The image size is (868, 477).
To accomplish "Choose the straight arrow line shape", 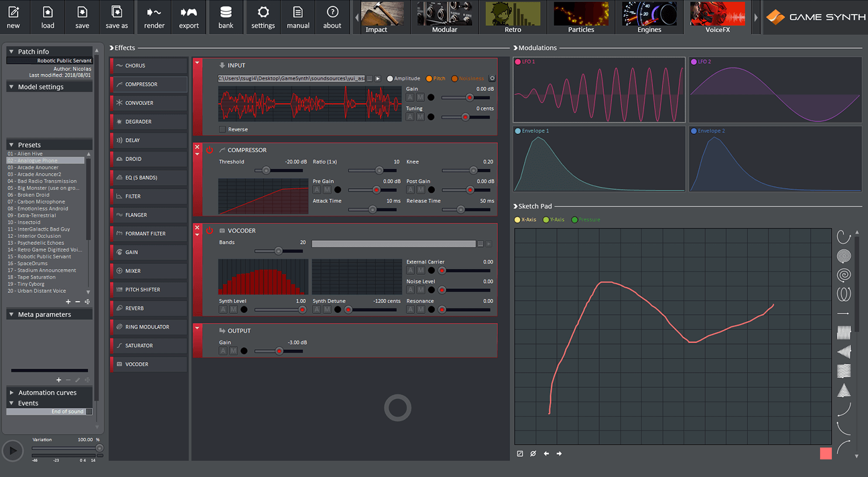I will pos(843,314).
